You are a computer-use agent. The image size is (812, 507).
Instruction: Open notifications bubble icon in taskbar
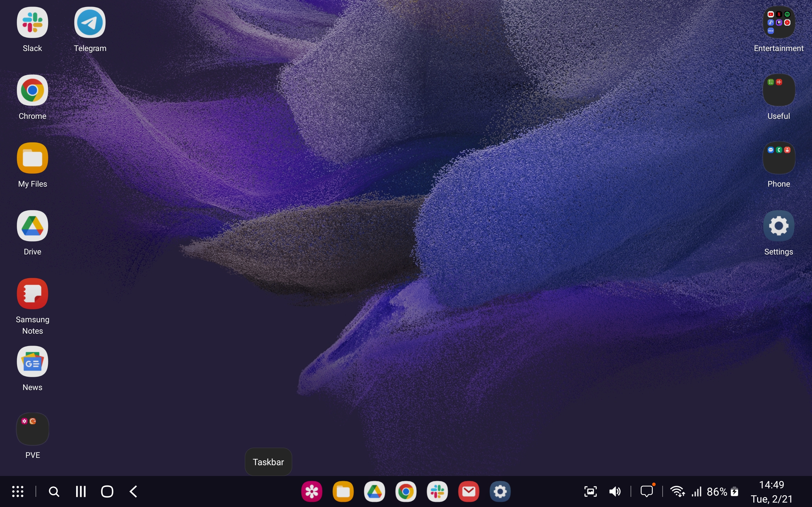point(646,491)
